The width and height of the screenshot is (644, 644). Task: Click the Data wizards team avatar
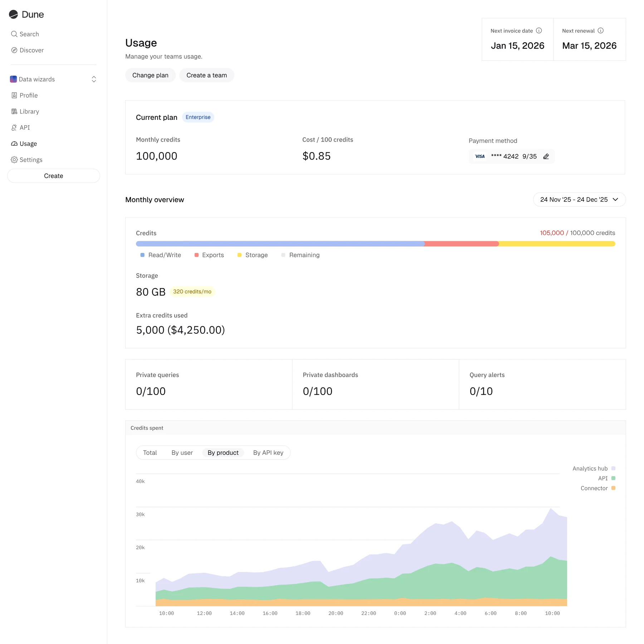[13, 79]
